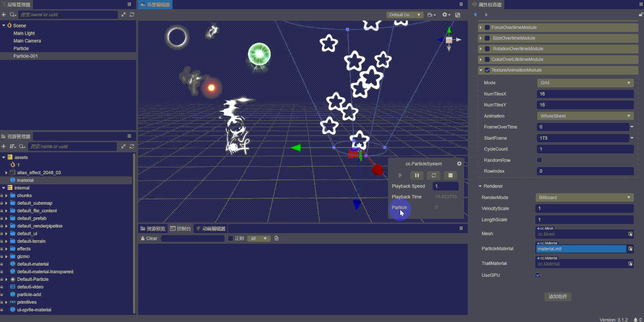This screenshot has width=644, height=322.
Task: Open the Animation dropdown set to WholeSheet
Action: pos(585,116)
